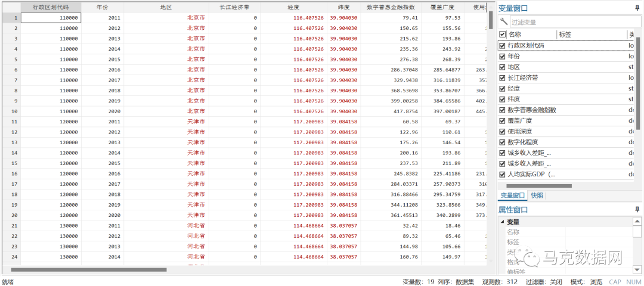Select the 覆盖广度 column header

pos(442,7)
